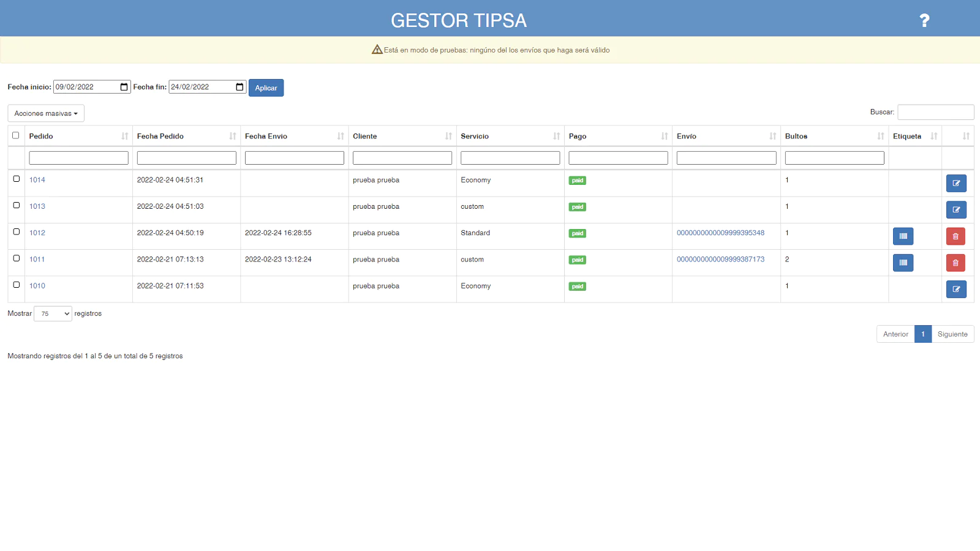Focus the Bultos column filter box
980x551 pixels.
click(835, 158)
